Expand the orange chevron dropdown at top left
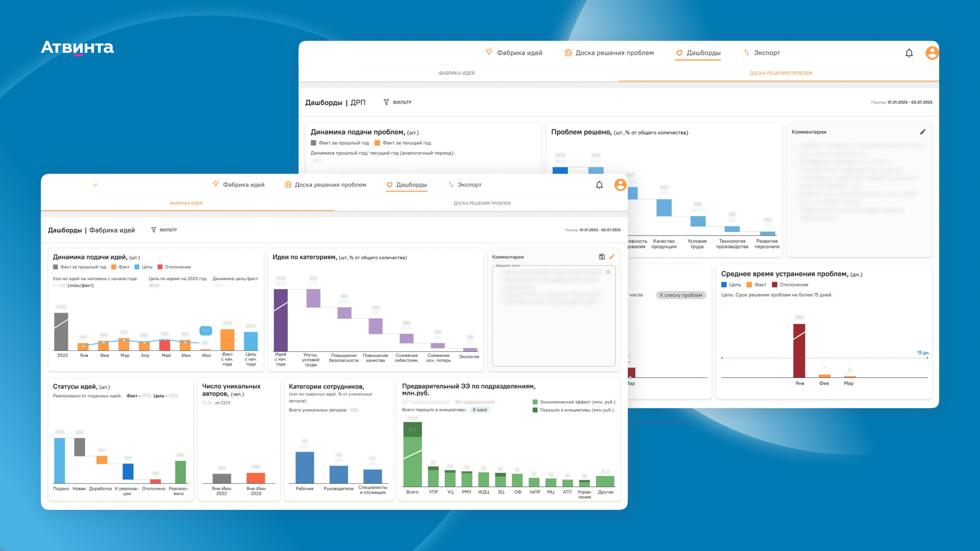 (95, 185)
